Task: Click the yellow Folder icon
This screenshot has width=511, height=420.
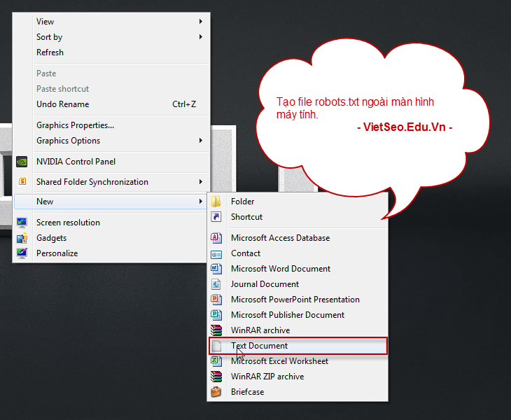Action: (217, 202)
